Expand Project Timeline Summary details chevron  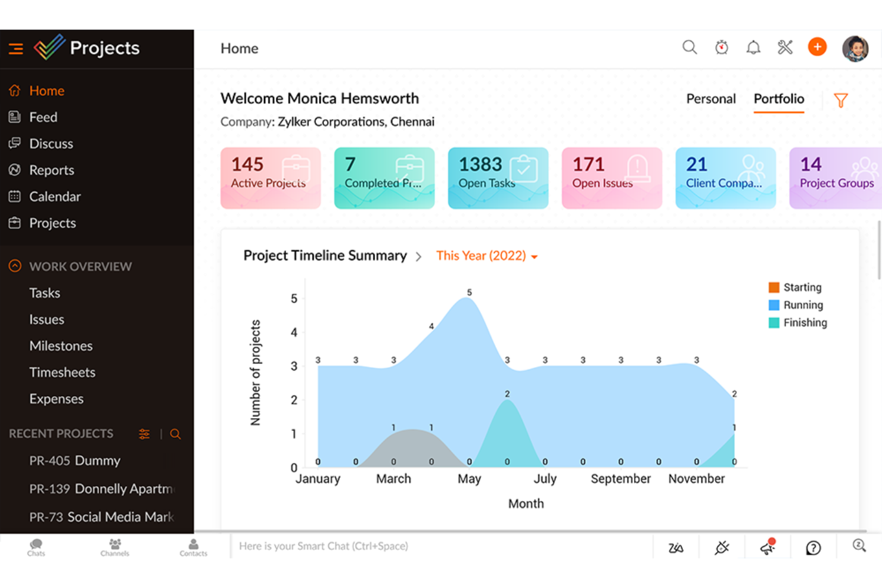419,256
